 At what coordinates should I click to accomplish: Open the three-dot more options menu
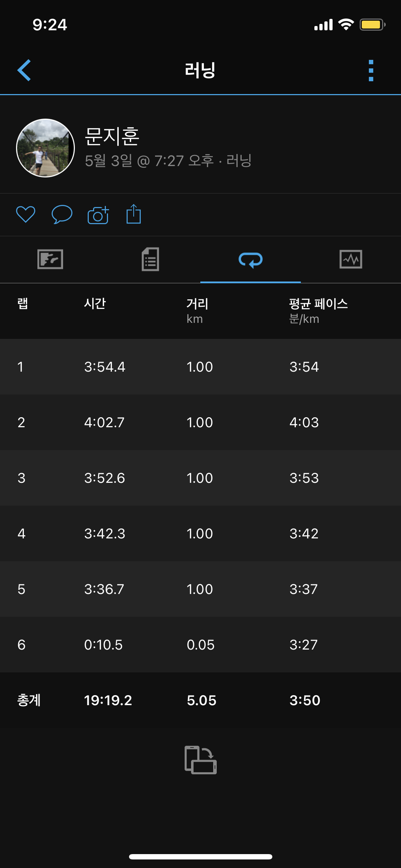(x=371, y=70)
